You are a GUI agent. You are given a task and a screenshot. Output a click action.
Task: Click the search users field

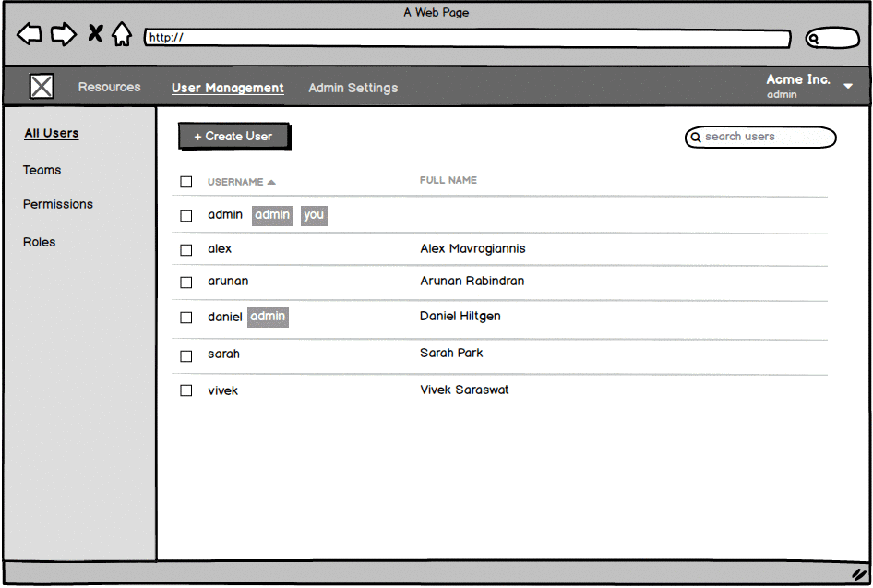point(760,137)
